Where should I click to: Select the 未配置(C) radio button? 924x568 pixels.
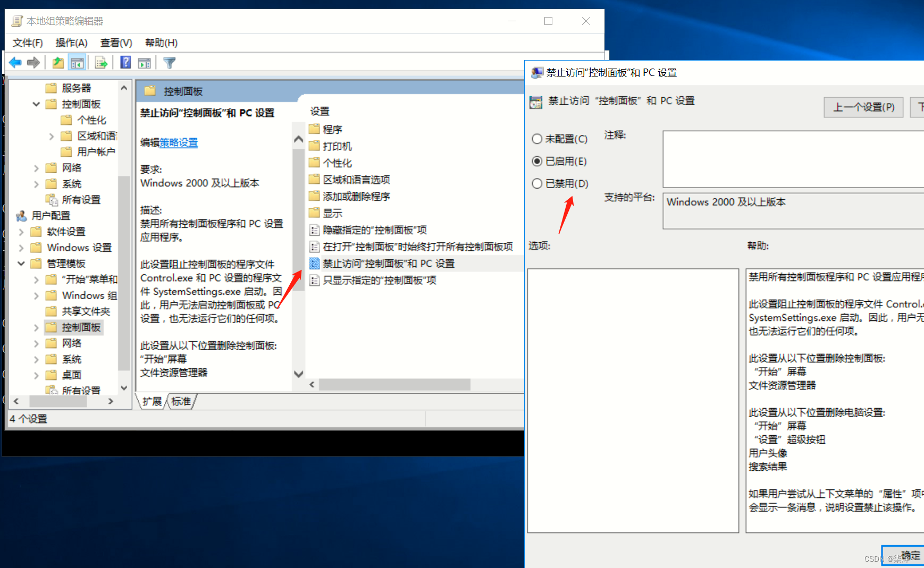(537, 139)
